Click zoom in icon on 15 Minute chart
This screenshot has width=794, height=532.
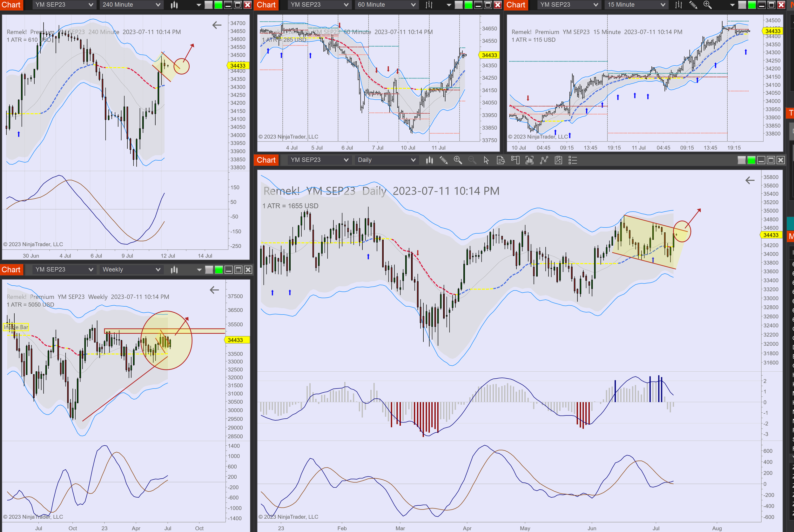coord(707,5)
